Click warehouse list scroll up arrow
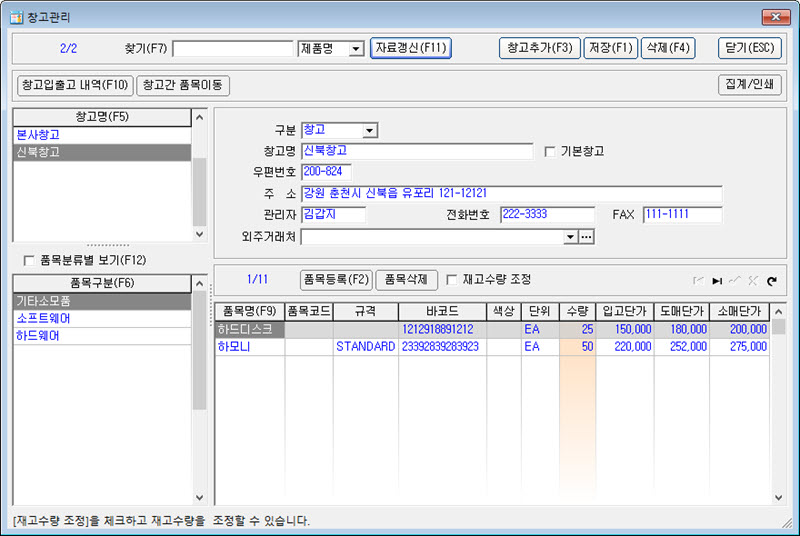The image size is (800, 536). tap(199, 117)
